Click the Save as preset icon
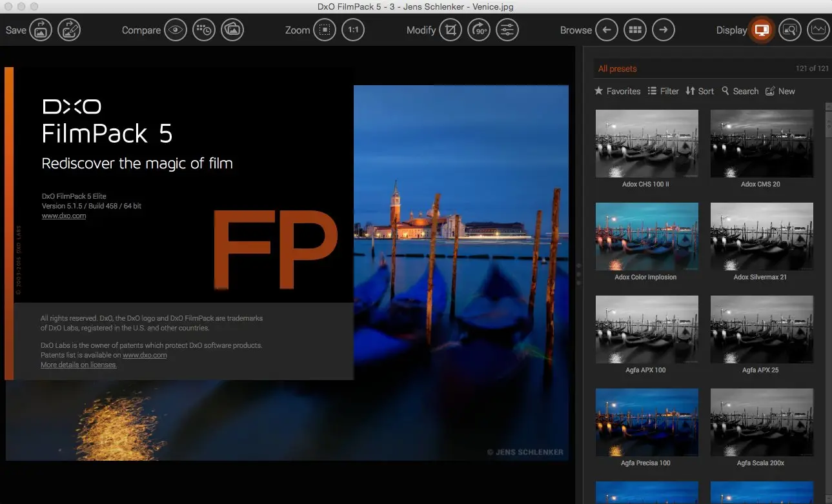This screenshot has width=832, height=504. pyautogui.click(x=69, y=30)
